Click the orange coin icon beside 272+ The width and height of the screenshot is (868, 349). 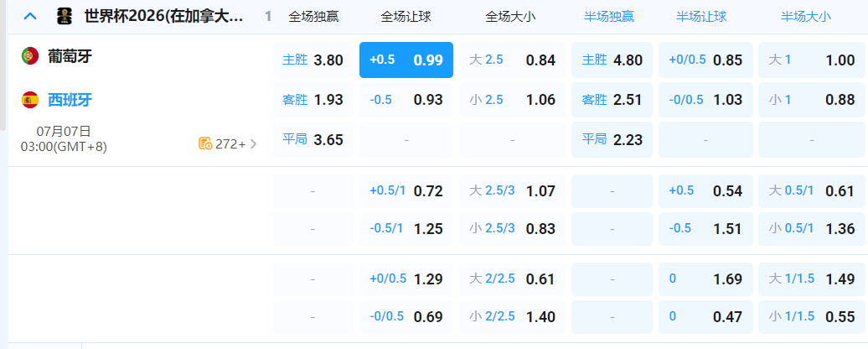click(205, 144)
